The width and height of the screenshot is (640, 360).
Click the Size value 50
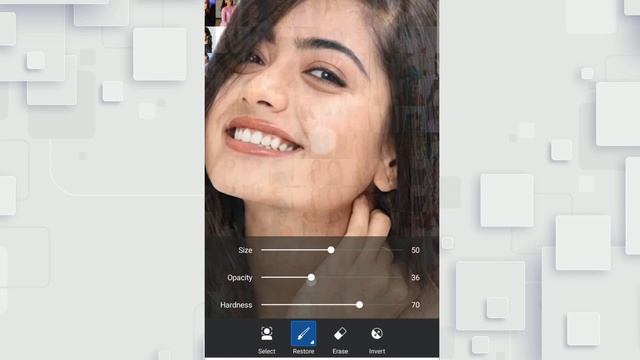point(416,250)
